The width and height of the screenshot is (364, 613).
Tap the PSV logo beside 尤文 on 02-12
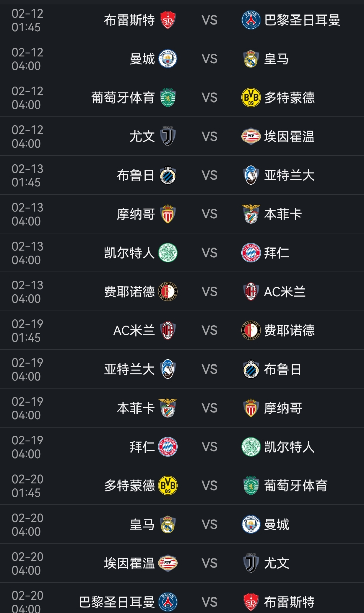[x=251, y=137]
